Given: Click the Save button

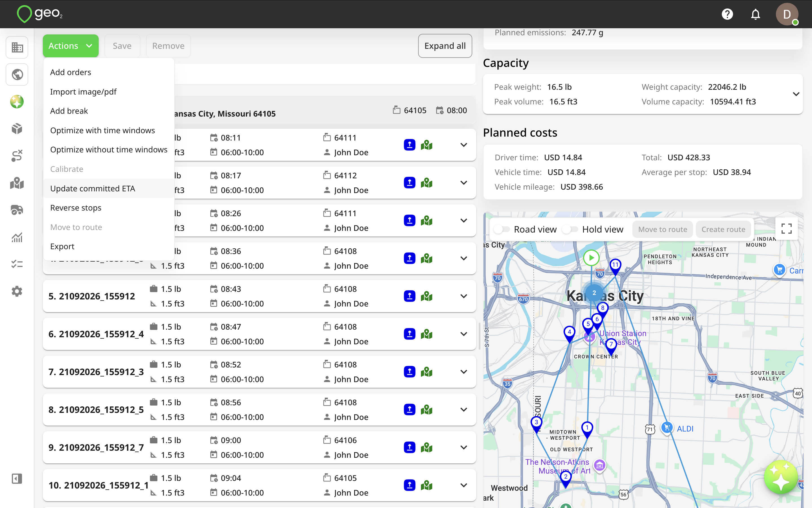Looking at the screenshot, I should point(122,46).
